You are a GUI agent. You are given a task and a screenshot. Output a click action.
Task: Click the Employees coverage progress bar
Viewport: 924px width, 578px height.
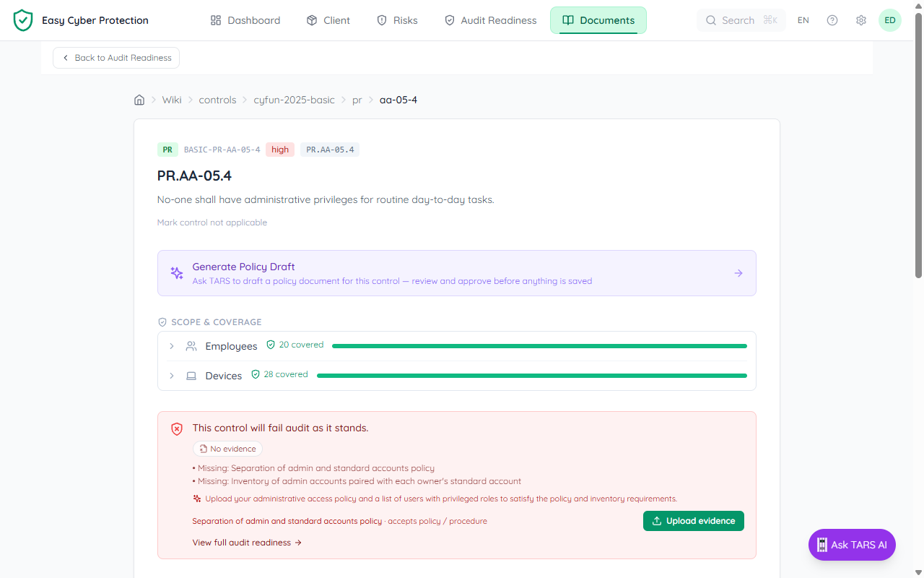(x=539, y=346)
